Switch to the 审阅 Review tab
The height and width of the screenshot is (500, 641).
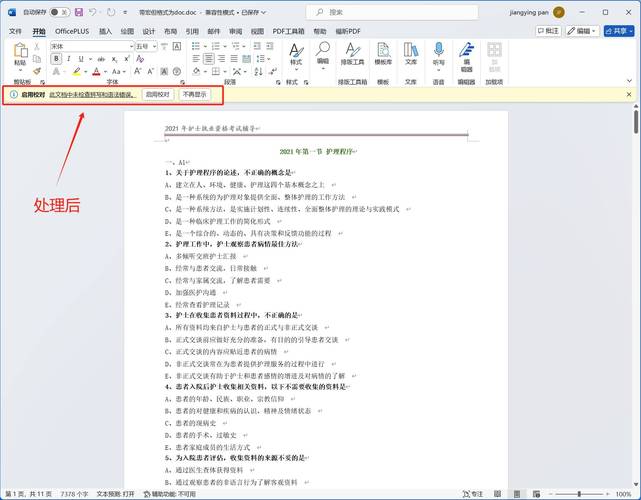(x=235, y=31)
